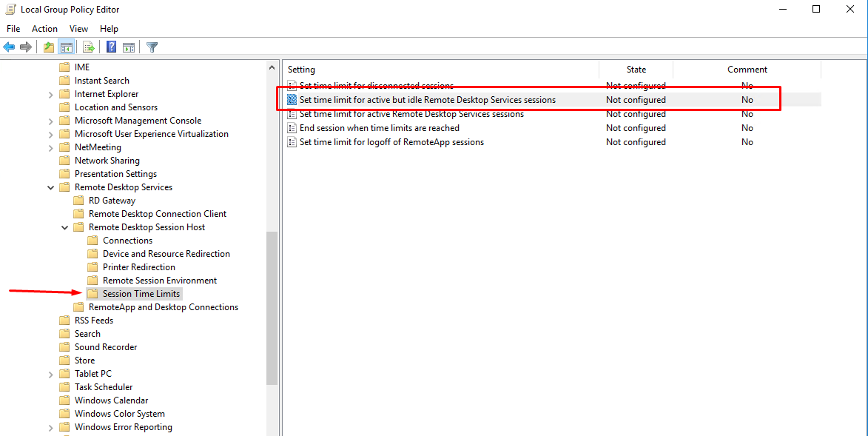Expand the Internet Explorer tree node
Screen dimensions: 868x436
click(51, 95)
